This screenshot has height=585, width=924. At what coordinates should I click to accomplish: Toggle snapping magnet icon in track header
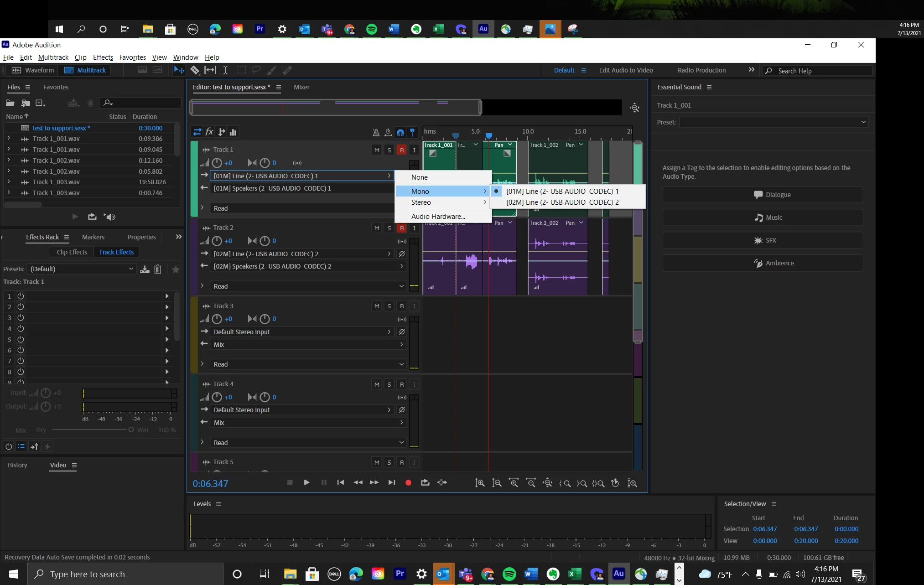(x=400, y=132)
